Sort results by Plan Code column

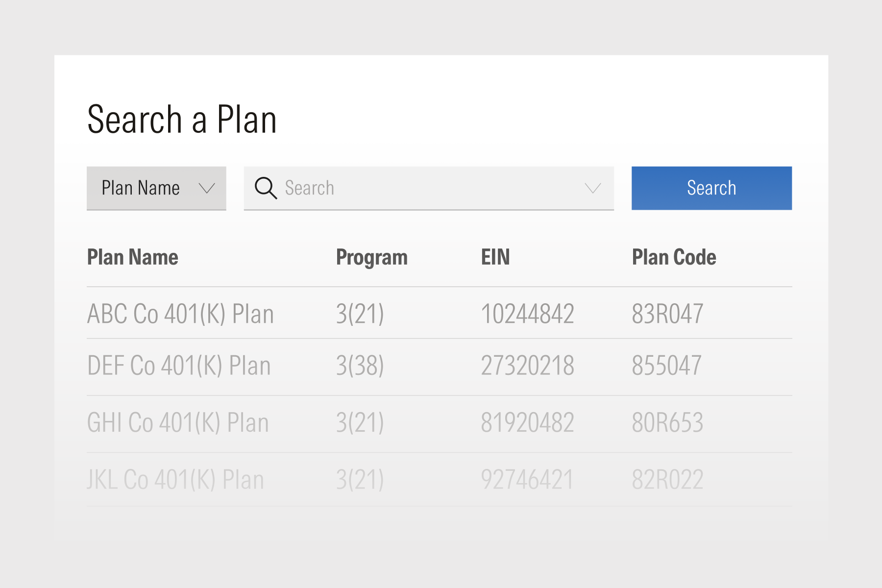pyautogui.click(x=674, y=257)
